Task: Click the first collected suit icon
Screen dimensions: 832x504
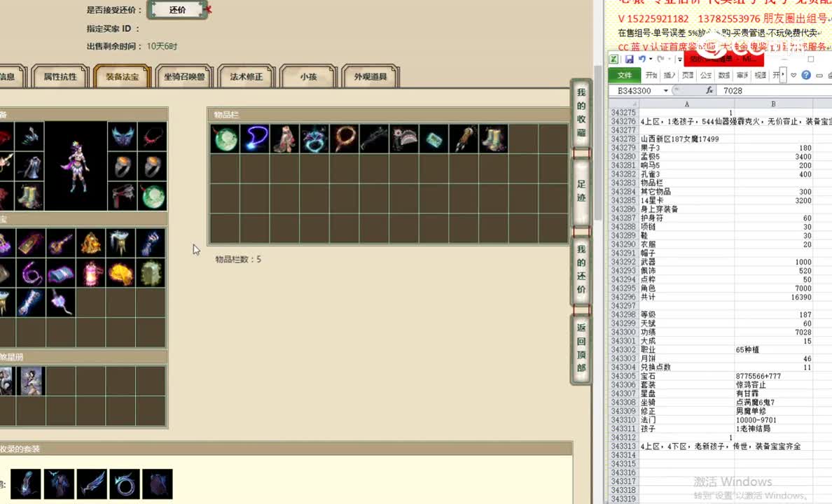Action: (x=25, y=484)
